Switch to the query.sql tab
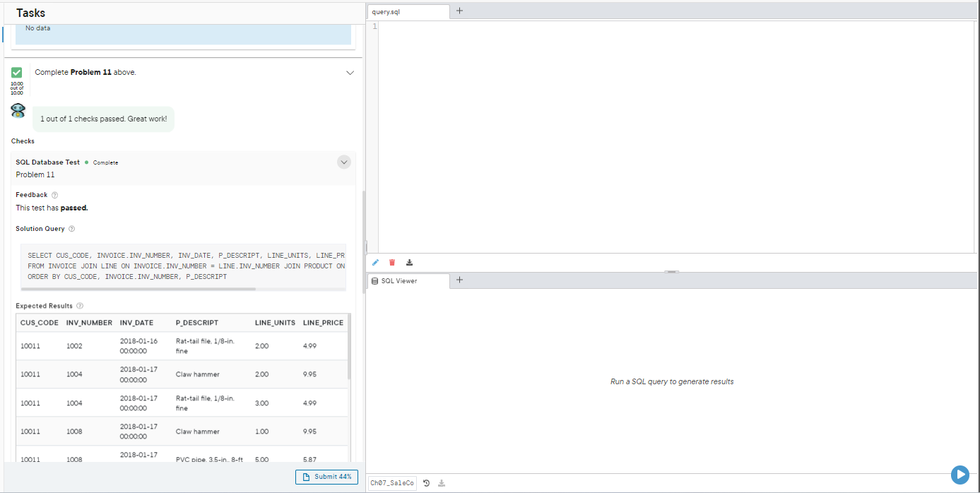 pyautogui.click(x=408, y=12)
